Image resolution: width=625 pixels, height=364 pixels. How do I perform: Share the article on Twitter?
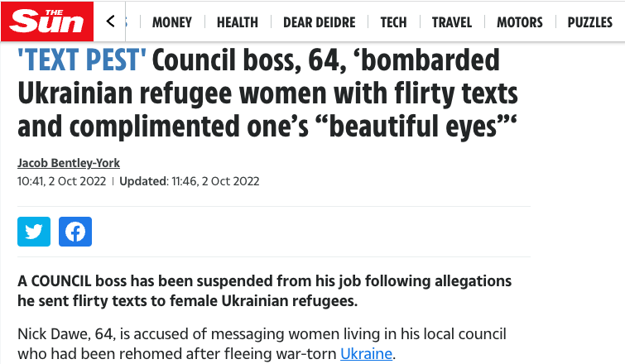(x=34, y=232)
